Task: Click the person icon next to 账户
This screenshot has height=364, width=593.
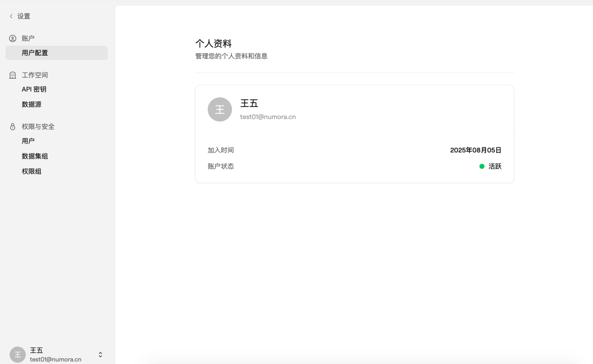Action: pyautogui.click(x=12, y=38)
